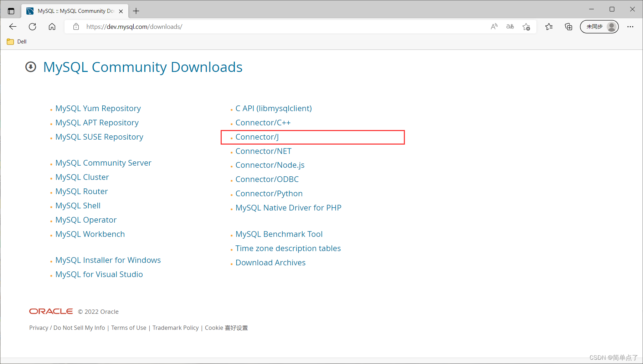The width and height of the screenshot is (643, 364).
Task: Open MySQL APT Repository
Action: (97, 123)
